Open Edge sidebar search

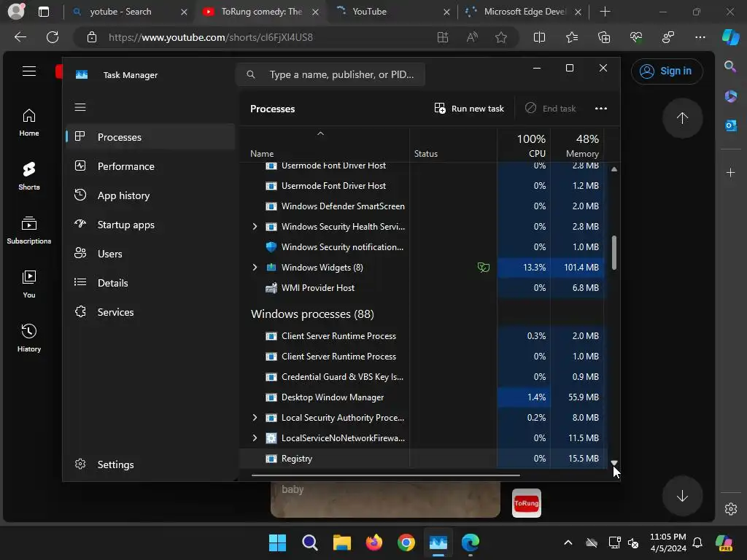730,66
